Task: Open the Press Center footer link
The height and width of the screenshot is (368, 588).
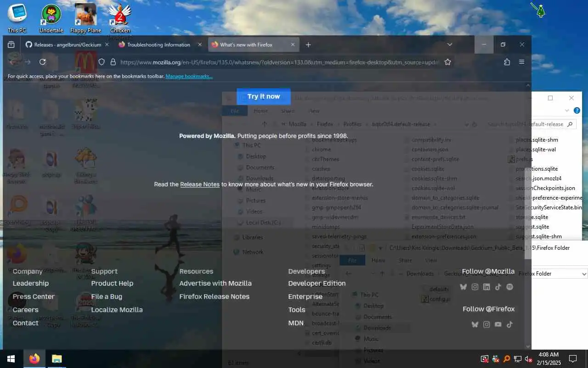Action: (34, 297)
